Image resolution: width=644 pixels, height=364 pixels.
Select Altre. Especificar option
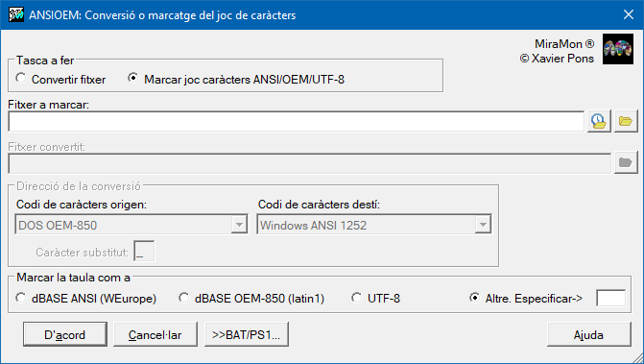coord(526,299)
